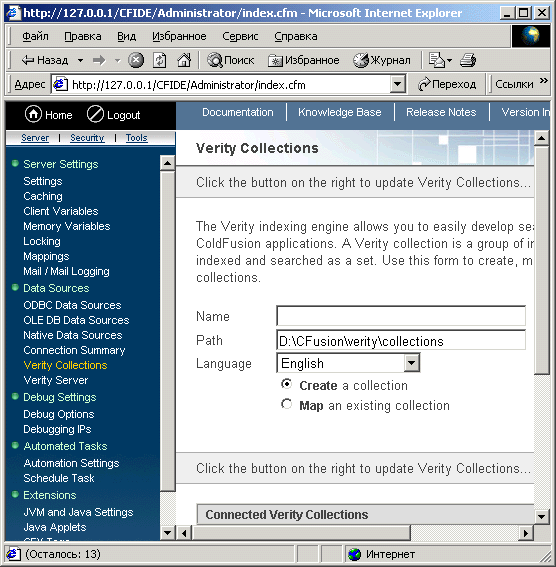Click the Ссылки links toolbar label
This screenshot has height=567, width=556.
[x=514, y=84]
